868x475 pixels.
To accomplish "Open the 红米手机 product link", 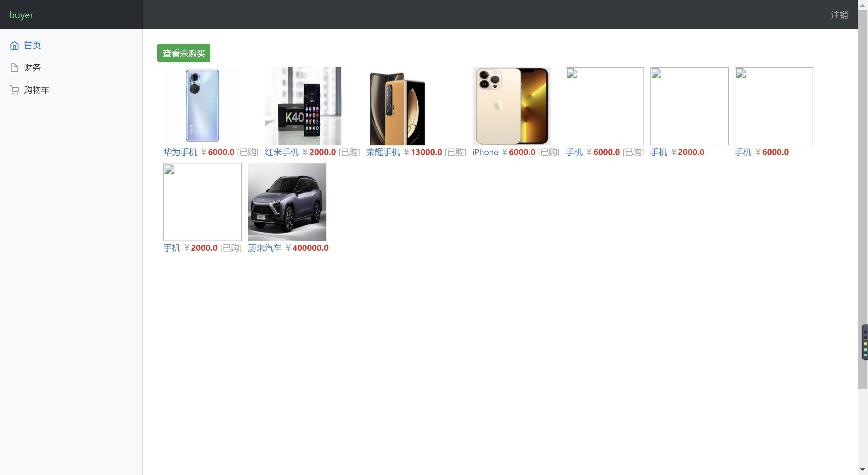I will click(281, 152).
